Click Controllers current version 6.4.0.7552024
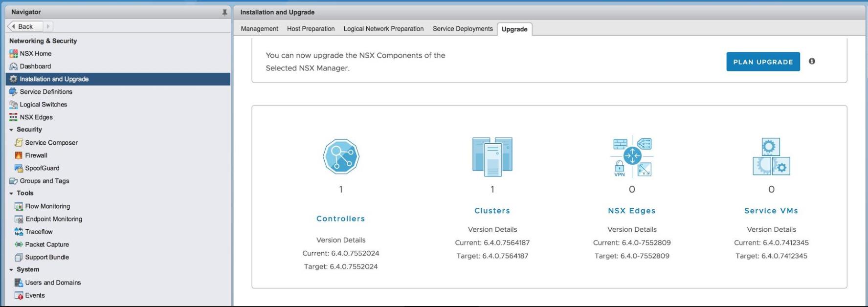 point(341,253)
